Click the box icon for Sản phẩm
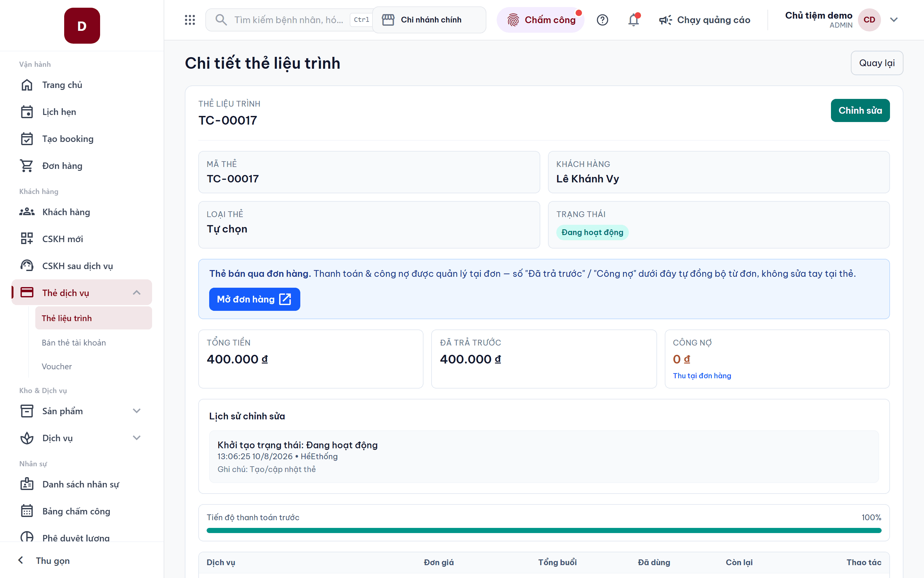Screen dimensions: 924x578 click(27, 411)
